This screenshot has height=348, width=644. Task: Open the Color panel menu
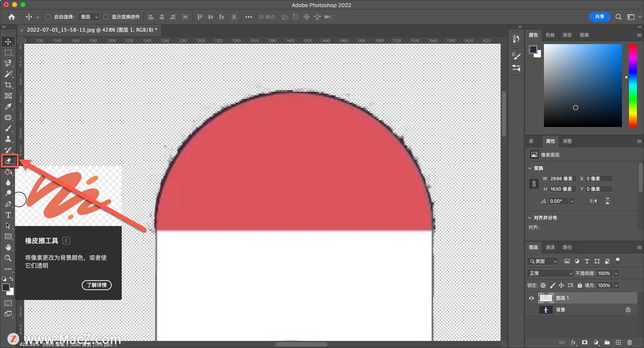tap(639, 35)
